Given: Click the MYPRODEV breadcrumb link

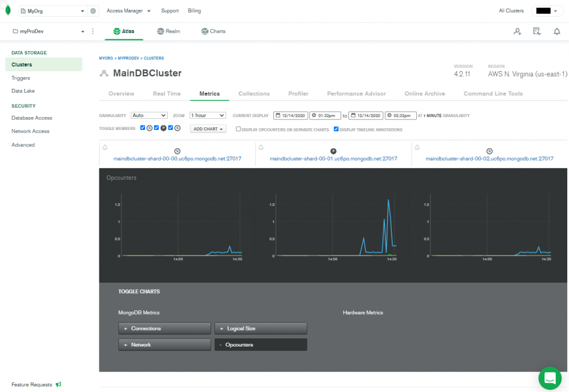Looking at the screenshot, I should pos(128,58).
